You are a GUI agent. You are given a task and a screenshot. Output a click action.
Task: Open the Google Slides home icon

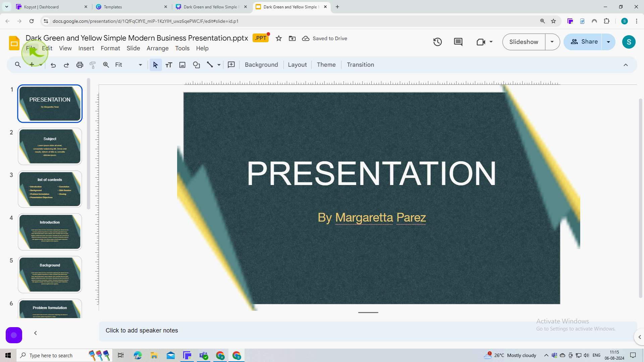point(14,43)
